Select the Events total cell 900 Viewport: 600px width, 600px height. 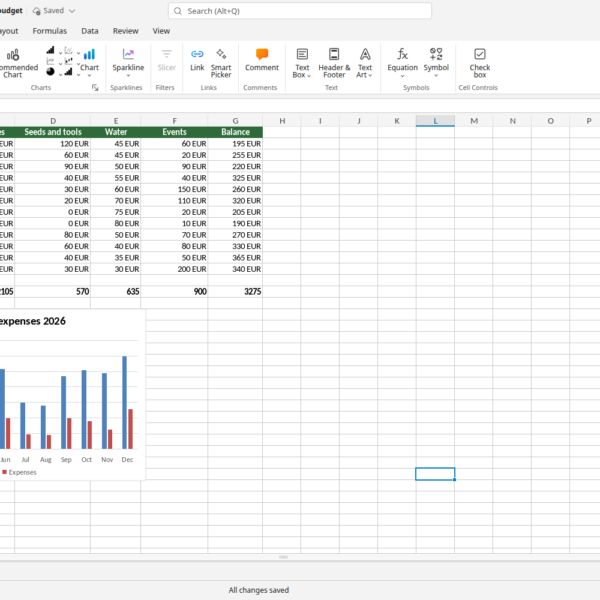coord(174,292)
